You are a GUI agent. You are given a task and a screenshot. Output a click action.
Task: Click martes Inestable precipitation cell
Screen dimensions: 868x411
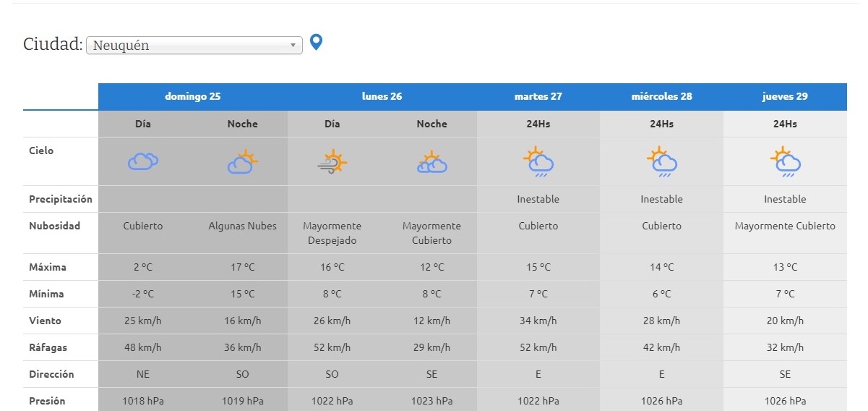pos(538,199)
